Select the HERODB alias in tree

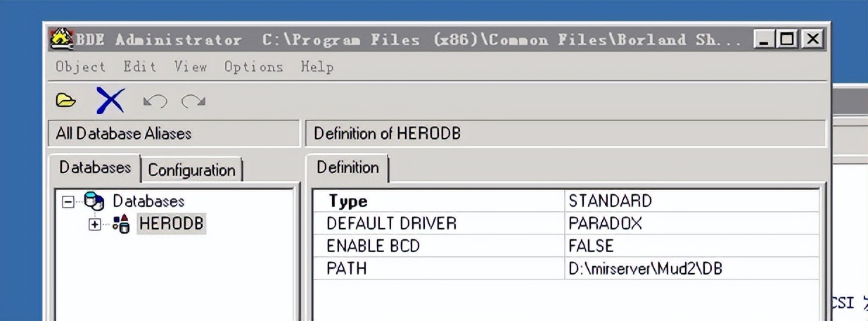tap(172, 224)
